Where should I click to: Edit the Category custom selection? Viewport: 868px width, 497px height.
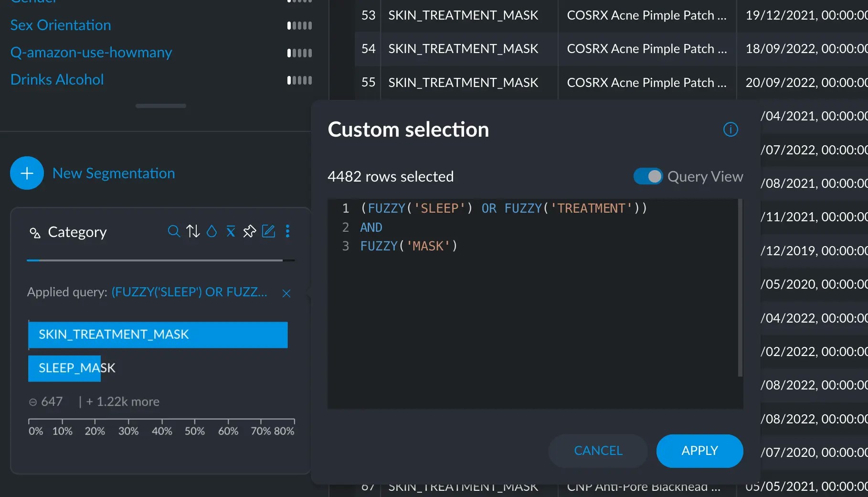pos(269,232)
